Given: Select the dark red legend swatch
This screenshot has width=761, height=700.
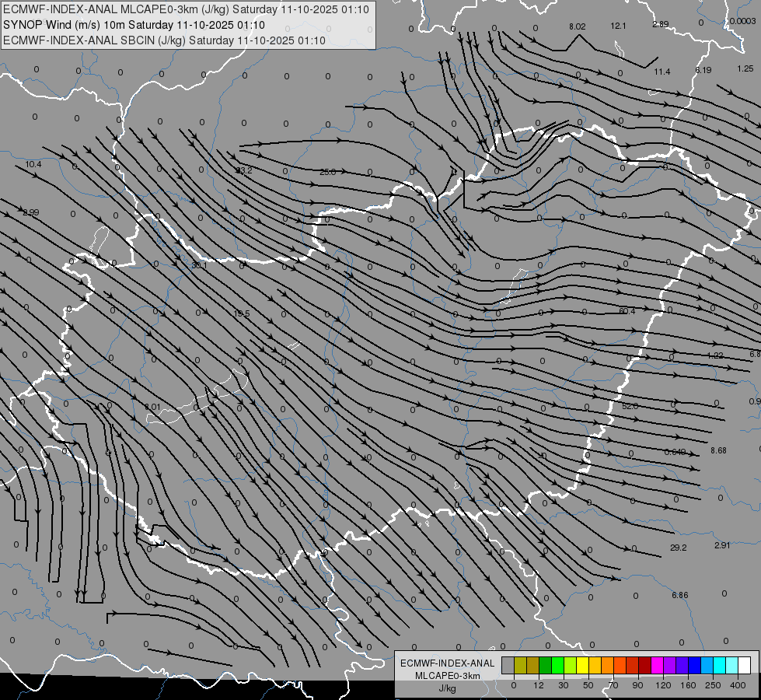Looking at the screenshot, I should coord(644,665).
